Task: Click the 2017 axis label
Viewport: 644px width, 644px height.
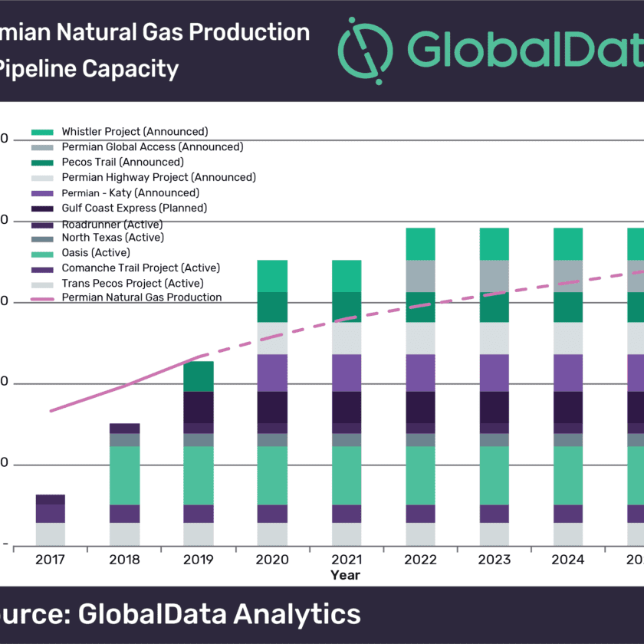Action: pyautogui.click(x=50, y=560)
